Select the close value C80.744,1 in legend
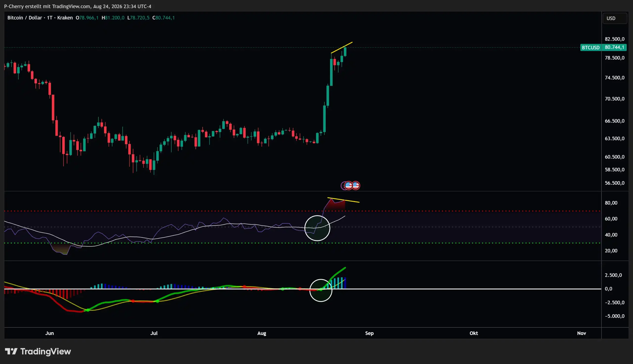Screen dimensions: 633x364 tap(163, 18)
